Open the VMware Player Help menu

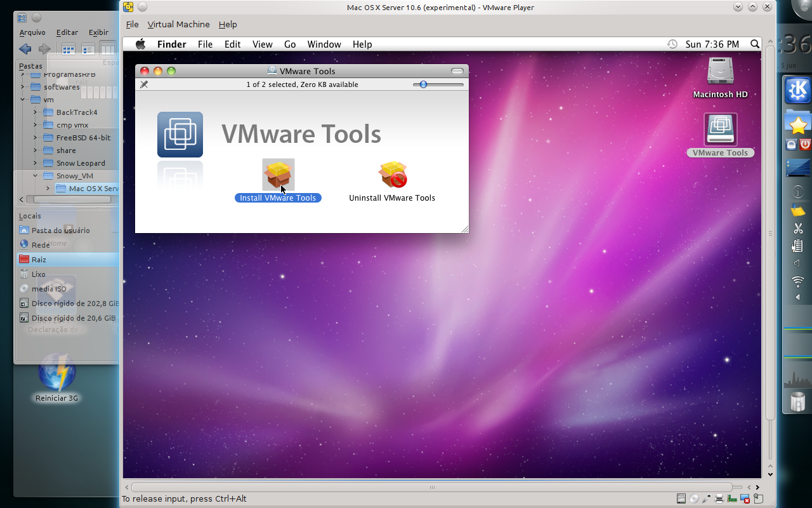[228, 25]
